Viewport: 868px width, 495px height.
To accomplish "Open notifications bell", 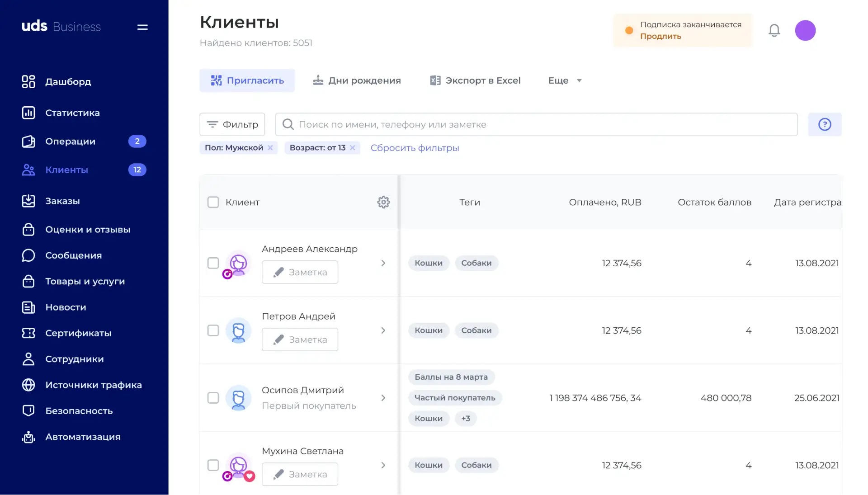I will pyautogui.click(x=774, y=30).
